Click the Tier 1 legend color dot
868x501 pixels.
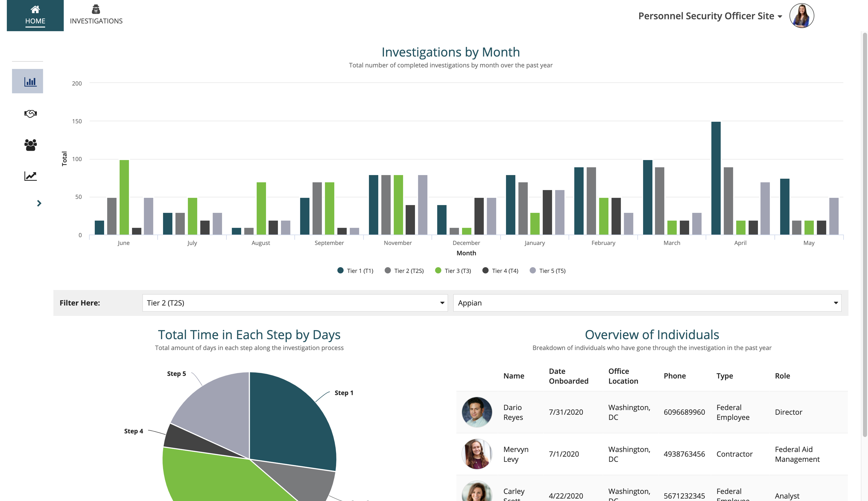pyautogui.click(x=340, y=271)
